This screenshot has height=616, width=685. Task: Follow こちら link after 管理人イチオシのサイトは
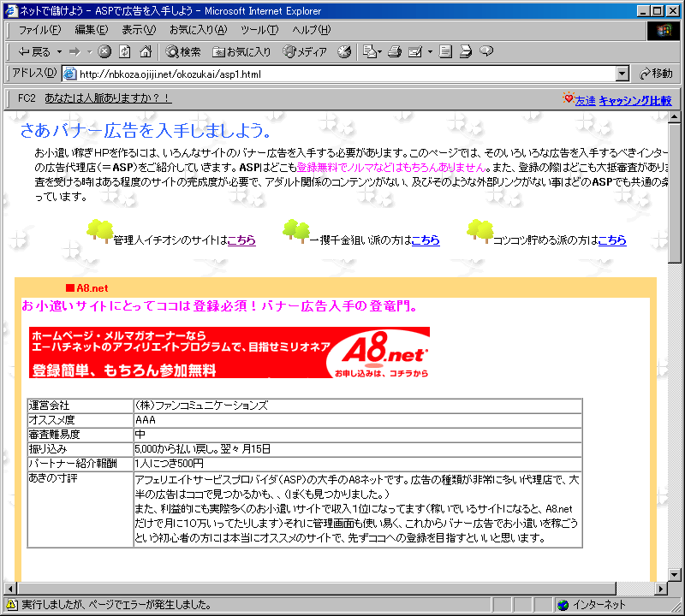coord(241,240)
